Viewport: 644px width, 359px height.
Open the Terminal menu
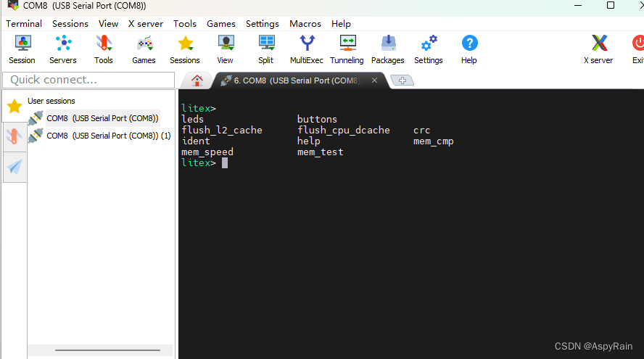(24, 24)
